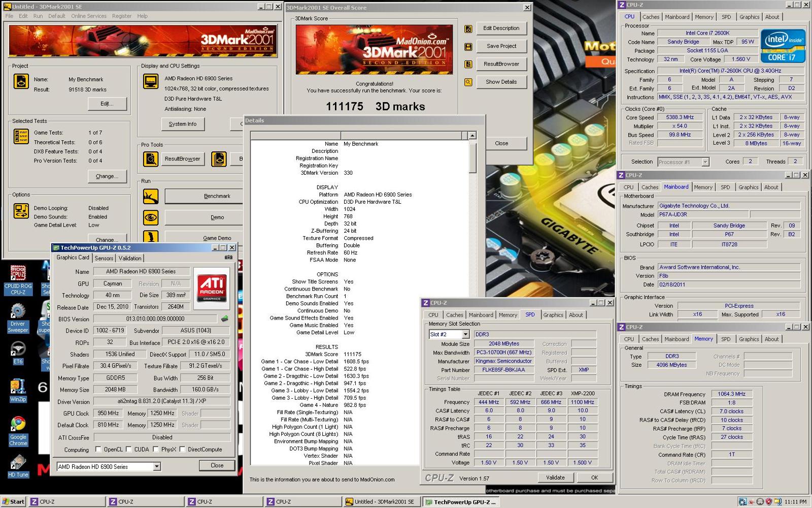Click the Project benchmark icon in 3DMark2001
This screenshot has width=812, height=508.
pos(21,81)
